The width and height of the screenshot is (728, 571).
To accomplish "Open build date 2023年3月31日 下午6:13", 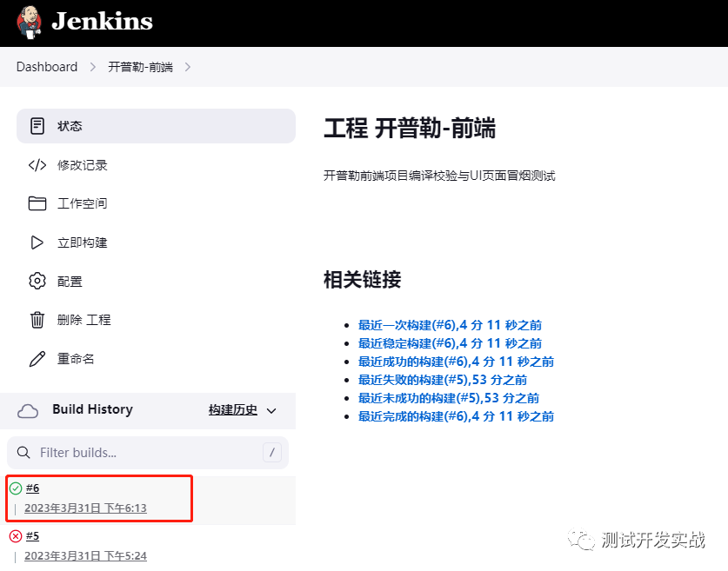I will tap(85, 508).
